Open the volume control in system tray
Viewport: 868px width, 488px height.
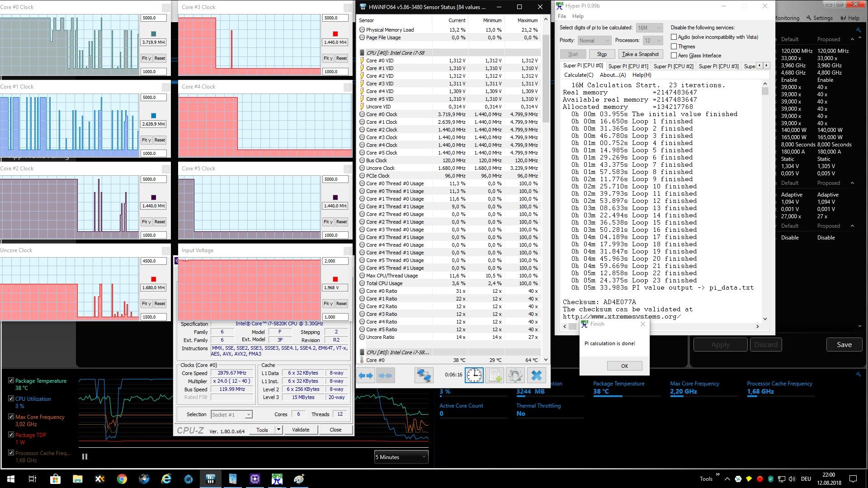coord(792,479)
